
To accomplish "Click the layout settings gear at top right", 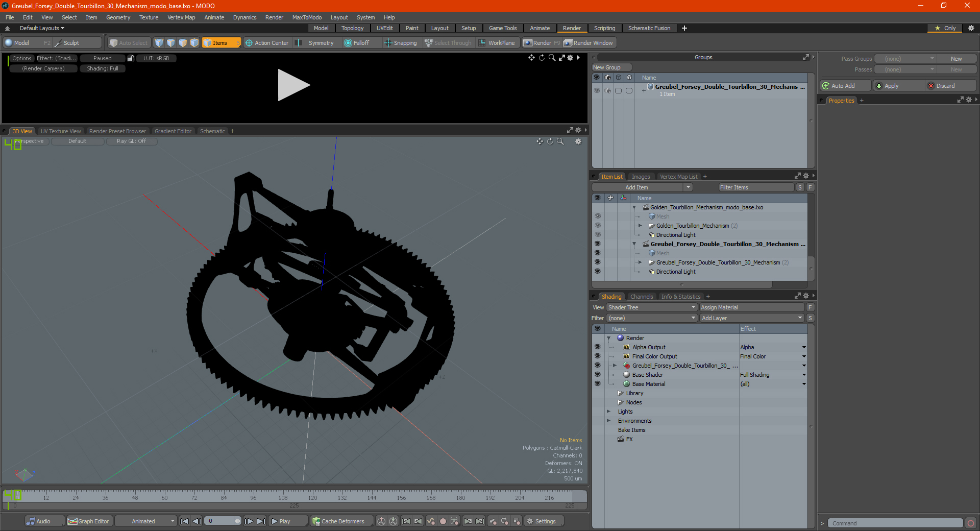I will [971, 28].
